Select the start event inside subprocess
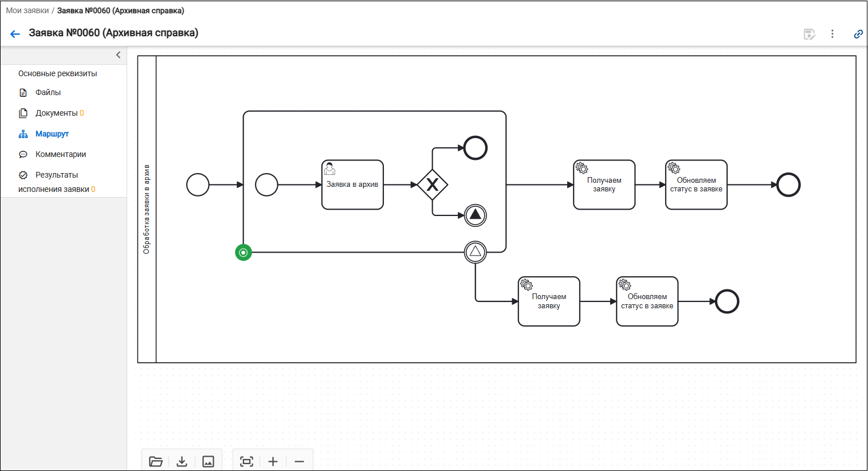The width and height of the screenshot is (868, 471). tap(266, 185)
